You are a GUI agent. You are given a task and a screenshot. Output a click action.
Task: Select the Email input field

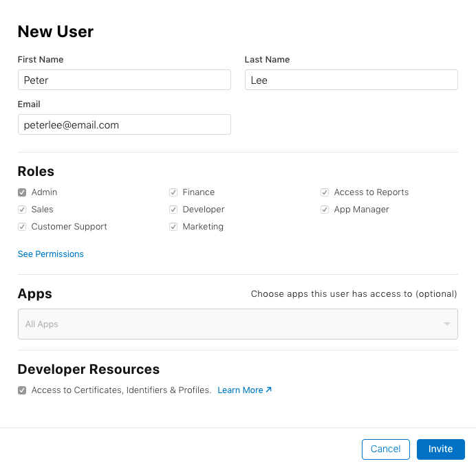point(124,124)
